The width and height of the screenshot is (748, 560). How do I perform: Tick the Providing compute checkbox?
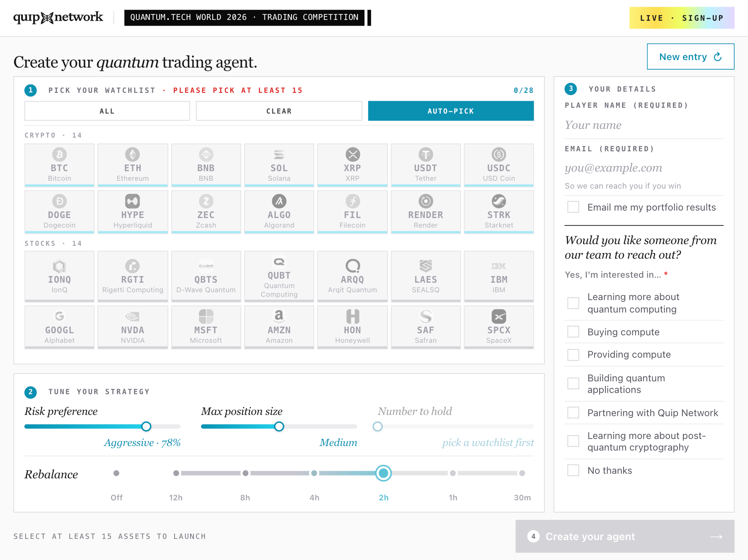tap(573, 355)
